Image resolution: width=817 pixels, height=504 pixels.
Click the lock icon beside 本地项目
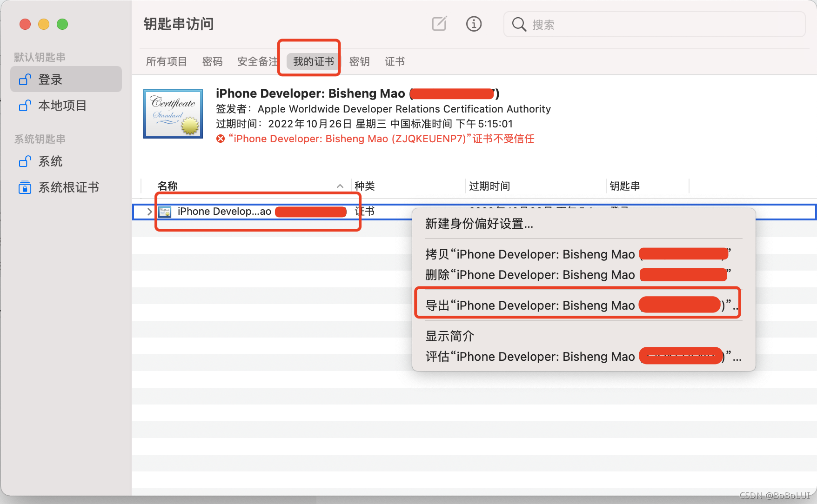click(x=25, y=106)
